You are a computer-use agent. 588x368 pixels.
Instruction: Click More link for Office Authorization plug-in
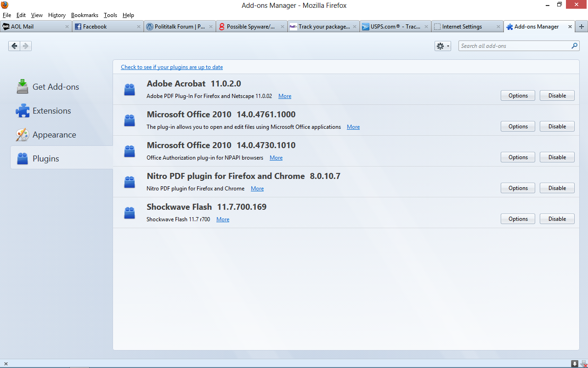276,158
